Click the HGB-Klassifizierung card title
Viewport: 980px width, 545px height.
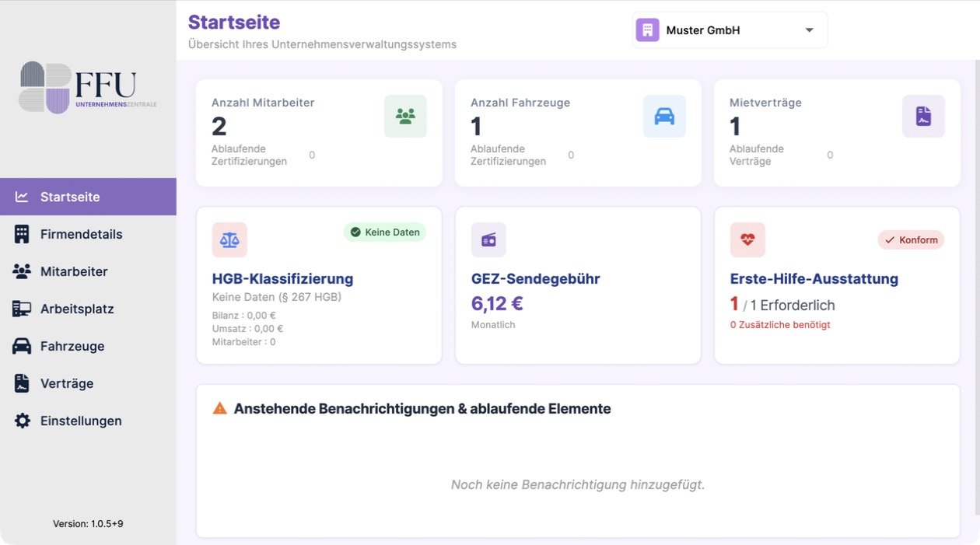282,279
